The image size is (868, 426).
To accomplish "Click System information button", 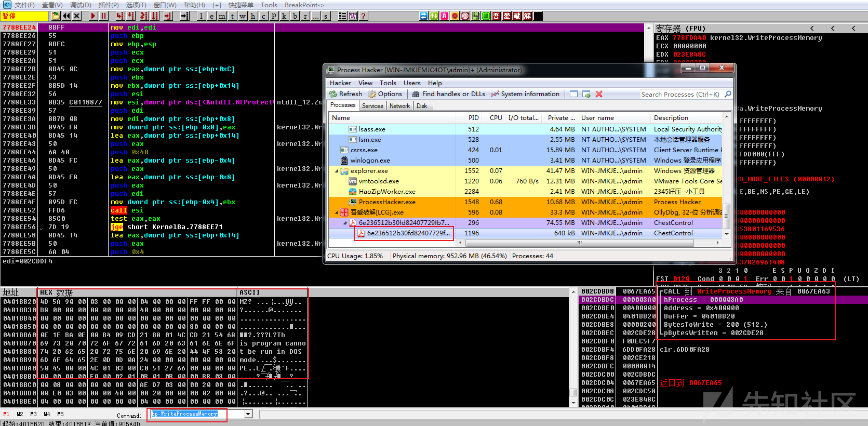I will (525, 94).
